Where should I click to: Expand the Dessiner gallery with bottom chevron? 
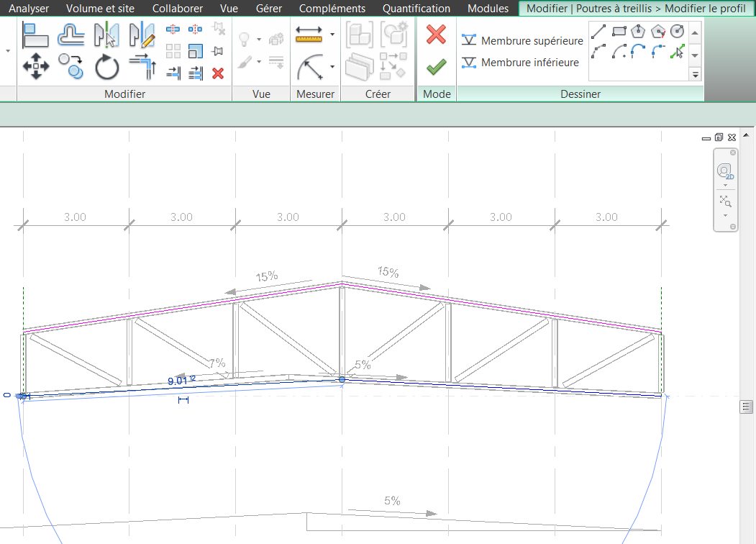coord(695,73)
